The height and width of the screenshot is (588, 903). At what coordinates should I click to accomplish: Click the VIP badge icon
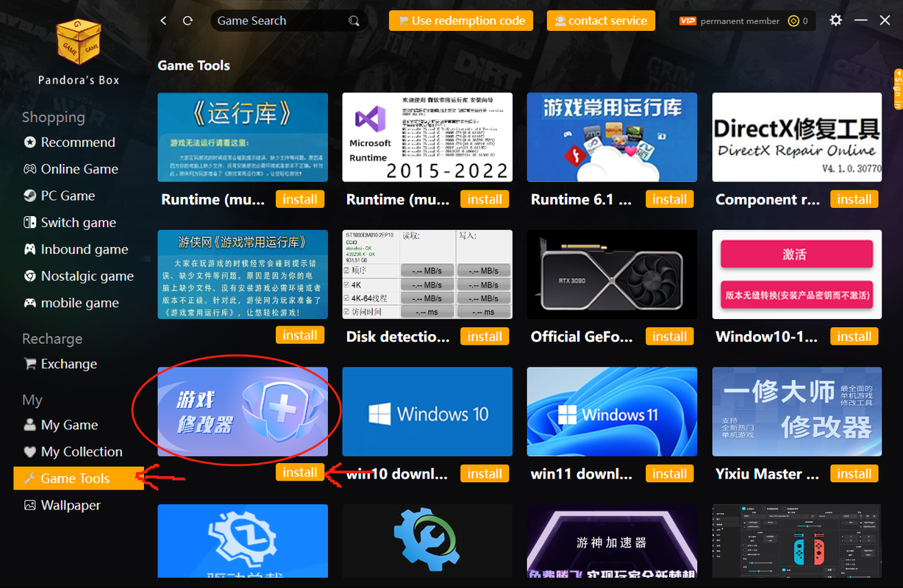[688, 21]
